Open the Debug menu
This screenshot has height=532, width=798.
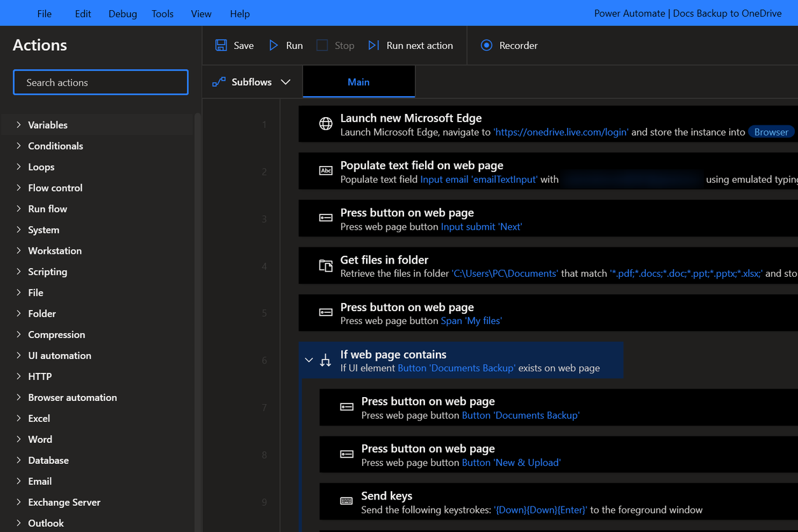coord(123,13)
